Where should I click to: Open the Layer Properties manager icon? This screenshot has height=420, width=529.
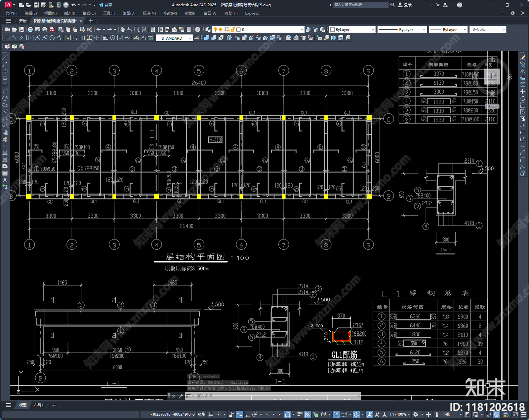(x=208, y=29)
